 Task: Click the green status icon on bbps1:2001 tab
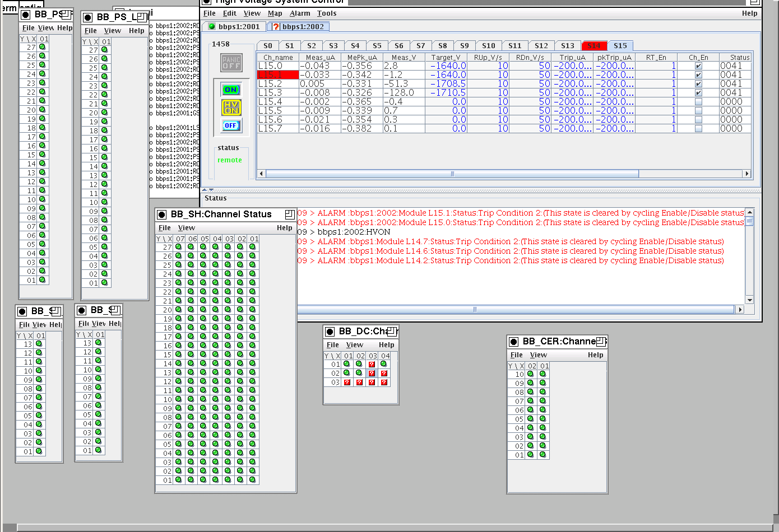click(x=212, y=26)
